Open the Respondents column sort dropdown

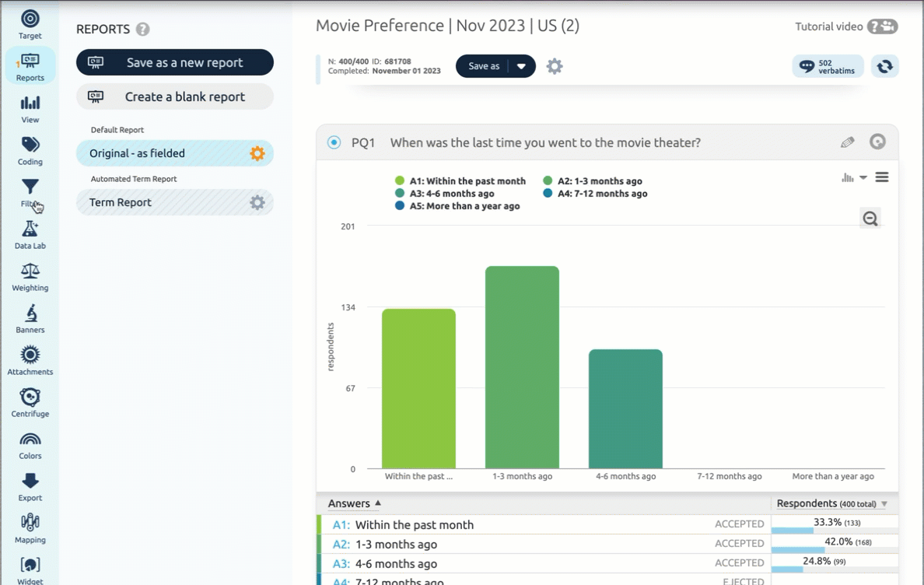(x=884, y=504)
